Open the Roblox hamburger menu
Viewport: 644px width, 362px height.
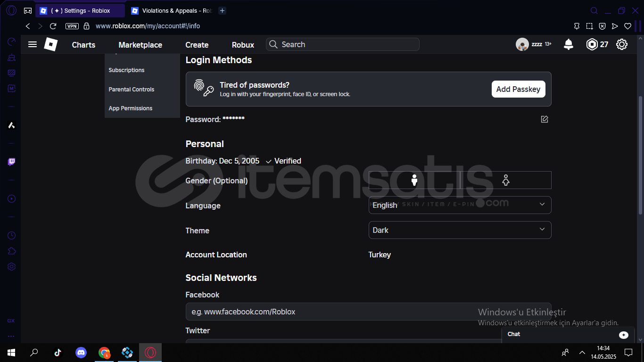(33, 44)
